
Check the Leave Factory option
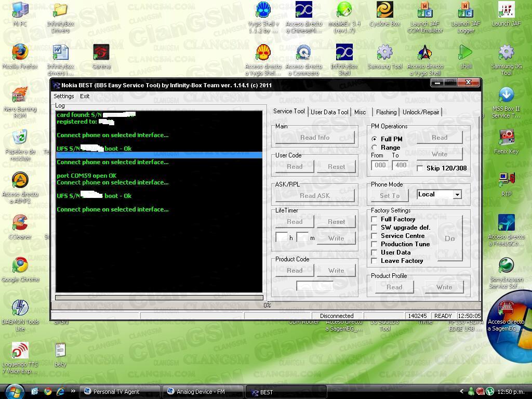tap(374, 261)
